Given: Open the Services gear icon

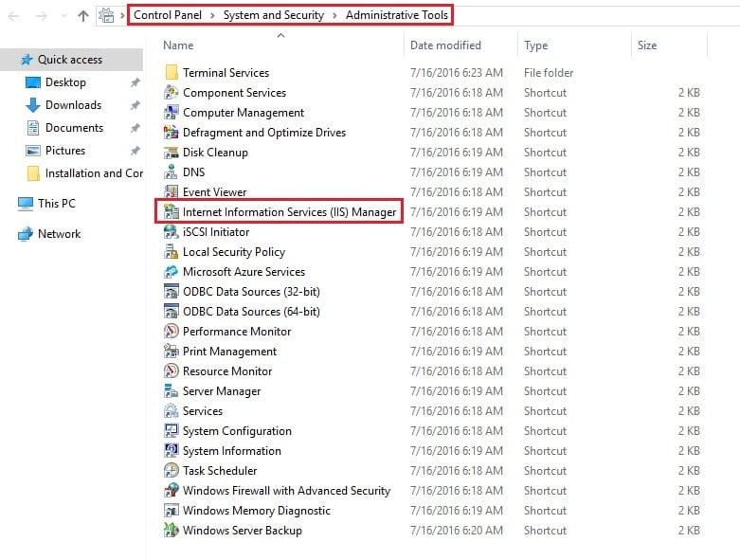Looking at the screenshot, I should point(171,411).
